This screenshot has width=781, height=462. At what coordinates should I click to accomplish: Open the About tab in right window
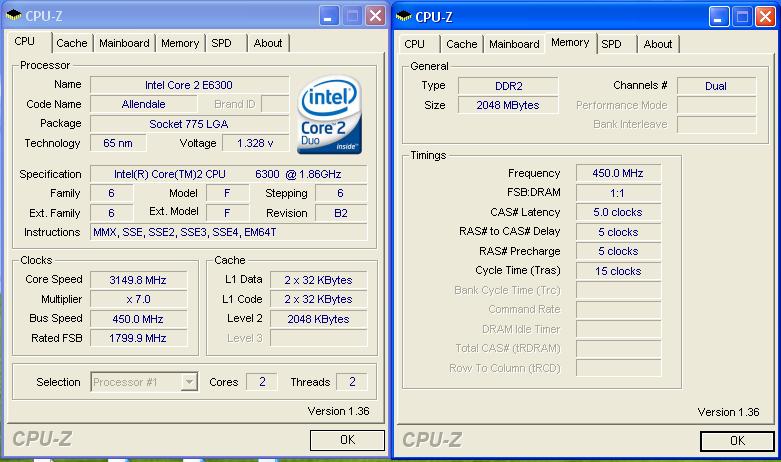[x=658, y=44]
